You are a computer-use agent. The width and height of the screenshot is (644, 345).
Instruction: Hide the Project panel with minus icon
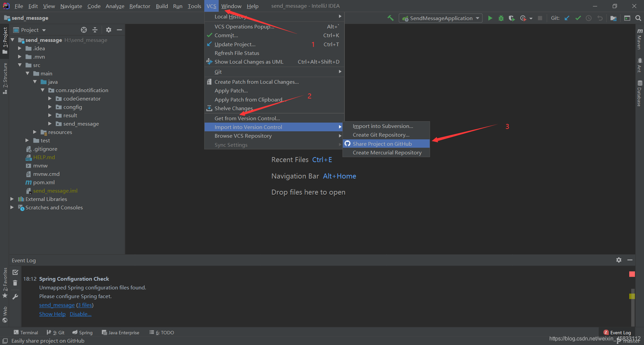[x=119, y=30]
